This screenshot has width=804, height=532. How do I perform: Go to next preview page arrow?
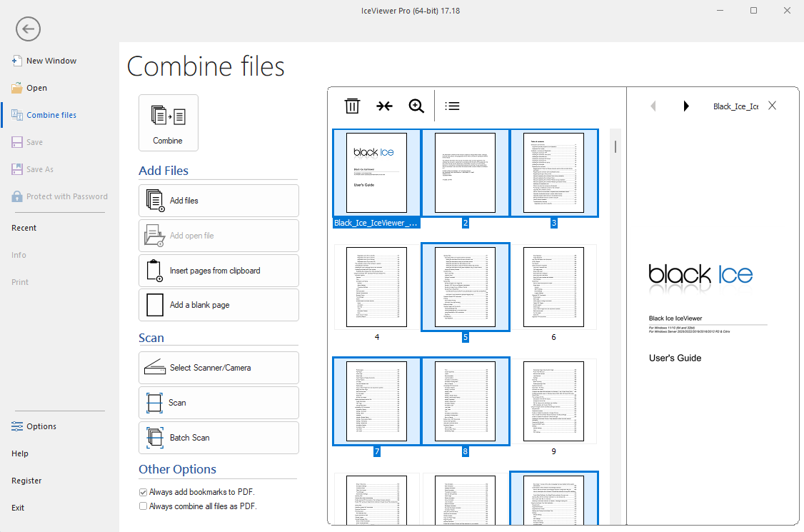coord(685,106)
